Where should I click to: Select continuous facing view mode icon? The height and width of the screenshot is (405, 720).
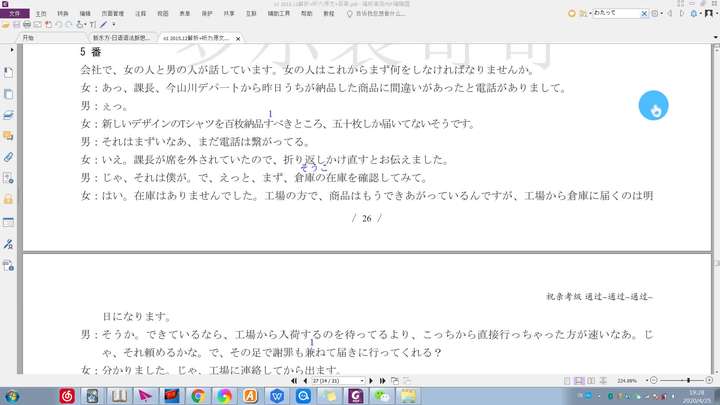pyautogui.click(x=603, y=381)
